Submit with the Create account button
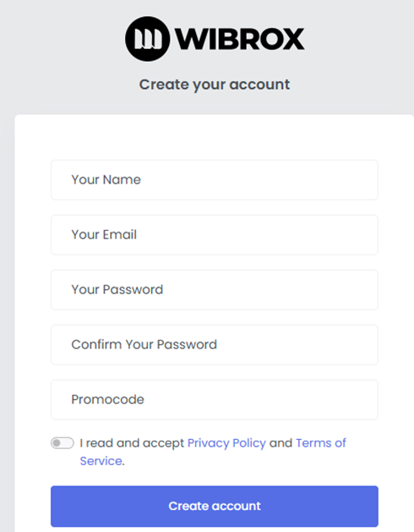The image size is (414, 532). tap(215, 507)
